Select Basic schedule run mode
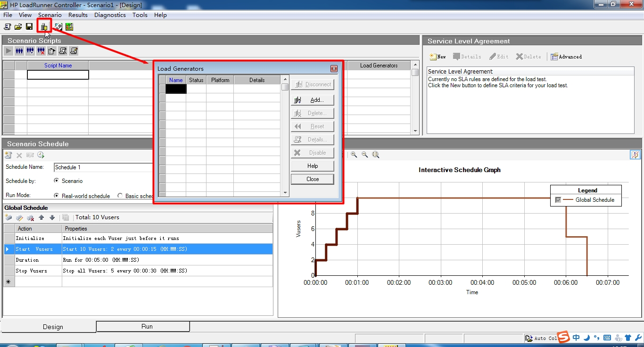Image resolution: width=644 pixels, height=347 pixels. tap(120, 196)
